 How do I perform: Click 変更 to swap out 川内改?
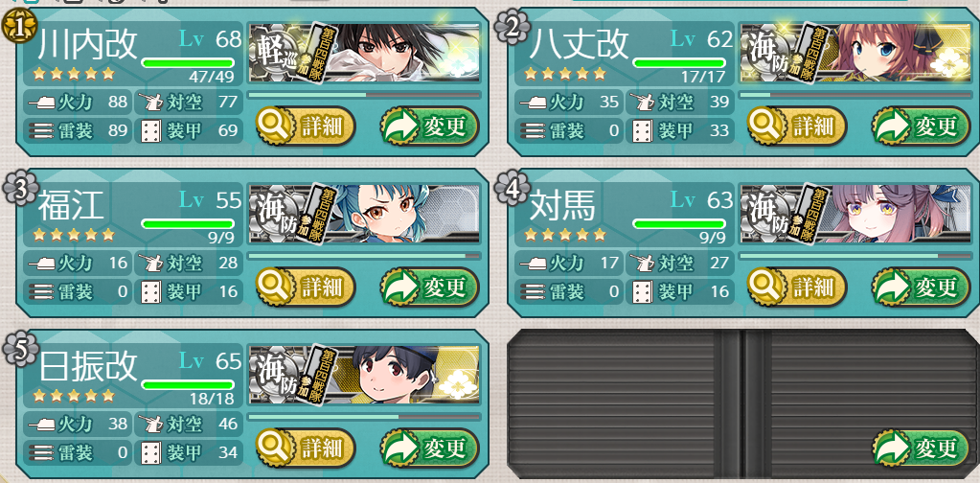point(429,126)
